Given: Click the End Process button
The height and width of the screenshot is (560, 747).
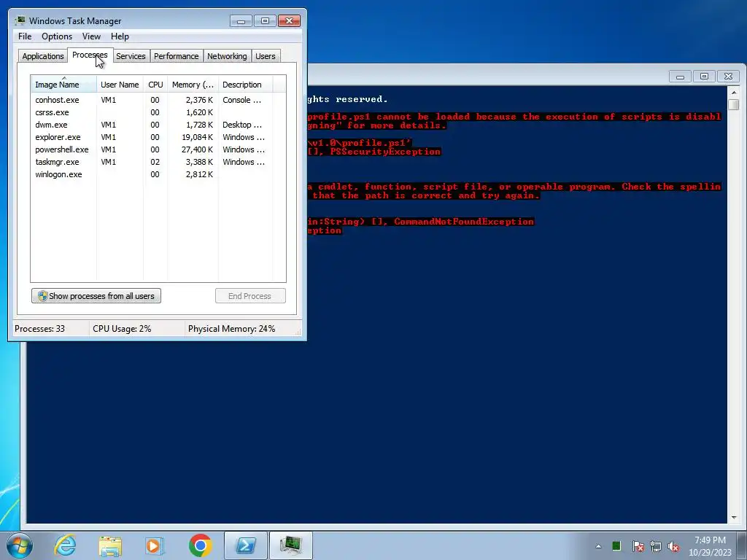Looking at the screenshot, I should tap(251, 296).
